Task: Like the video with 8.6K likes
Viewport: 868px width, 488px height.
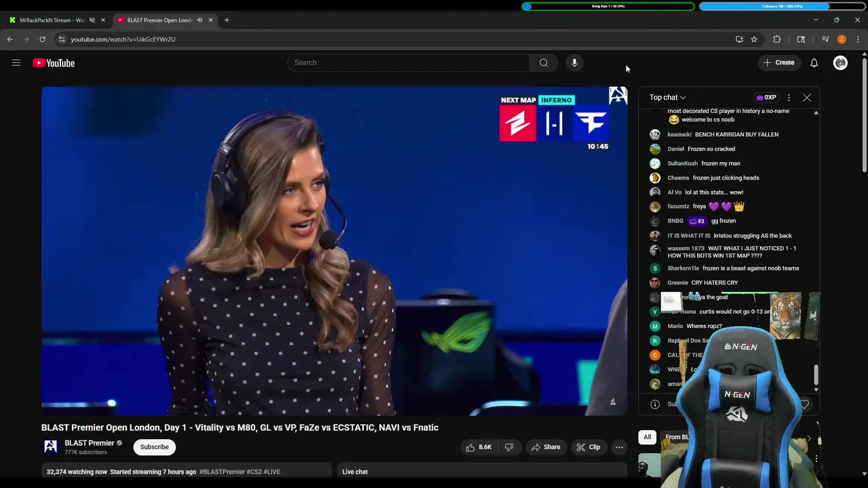Action: tap(479, 447)
